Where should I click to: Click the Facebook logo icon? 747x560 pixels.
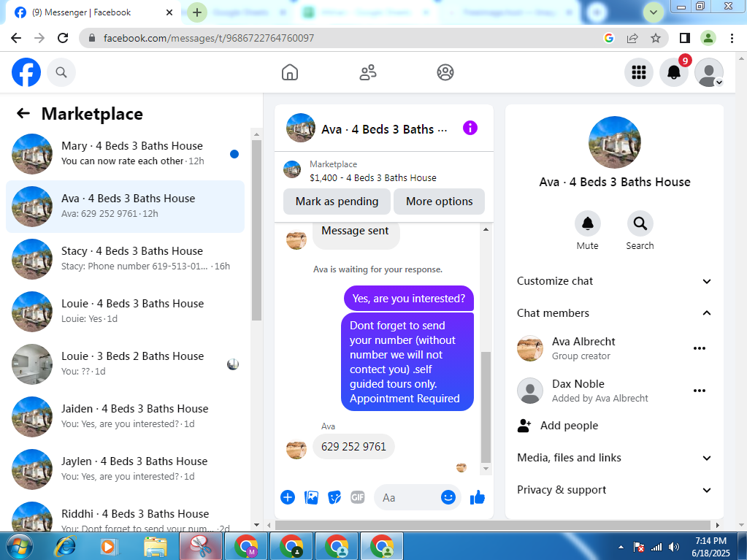(26, 72)
